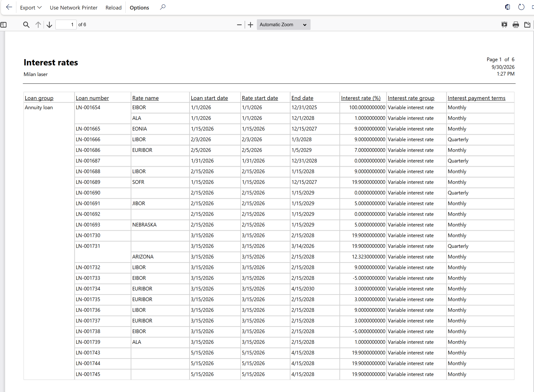The width and height of the screenshot is (534, 392).
Task: Click the back arrow icon
Action: tap(9, 7)
